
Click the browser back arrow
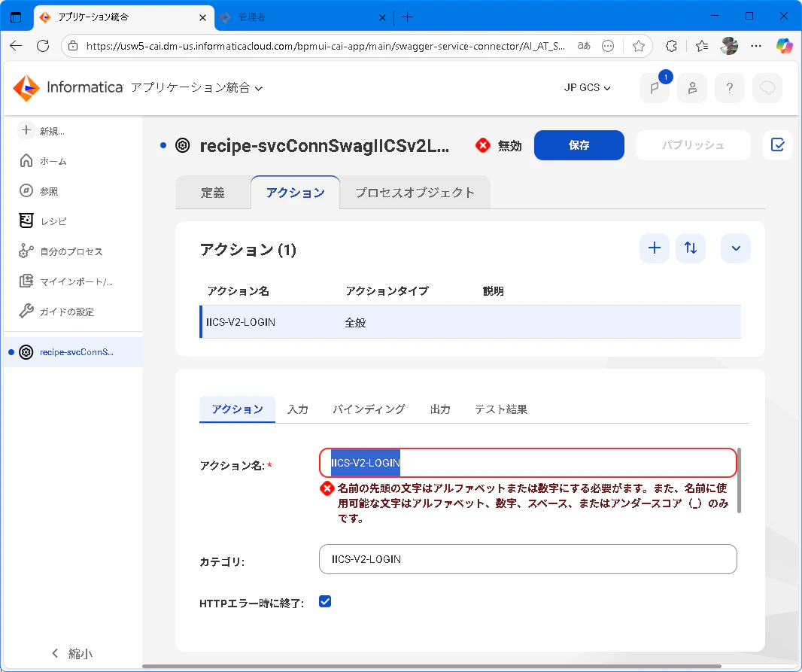coord(16,46)
